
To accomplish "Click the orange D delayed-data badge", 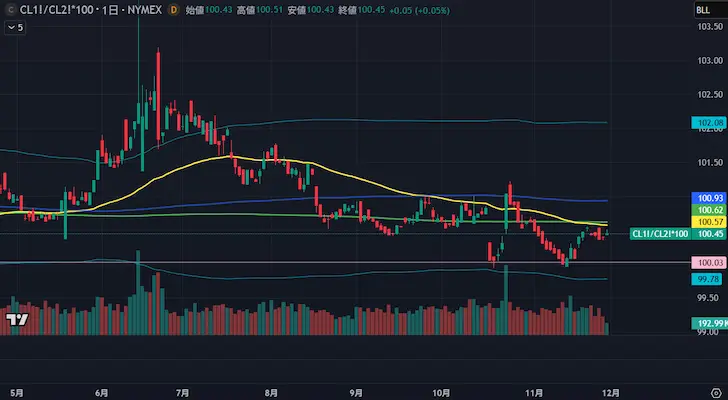I will click(x=174, y=10).
